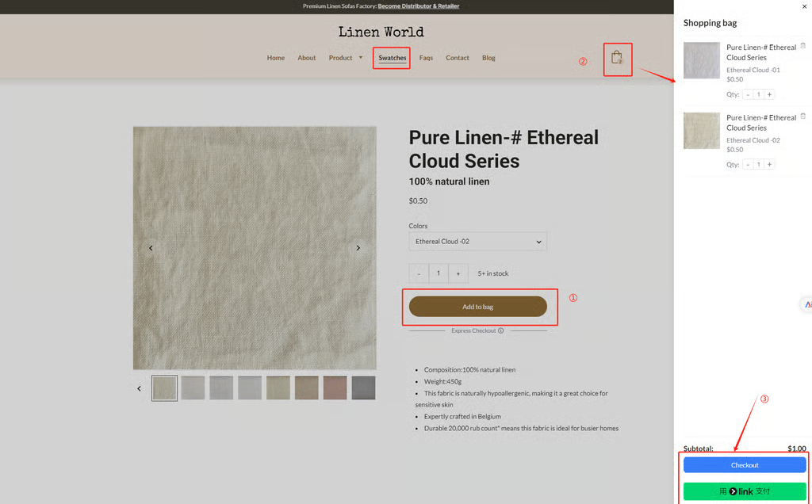Click the Linen World logo
This screenshot has height=504, width=812.
pos(381,32)
